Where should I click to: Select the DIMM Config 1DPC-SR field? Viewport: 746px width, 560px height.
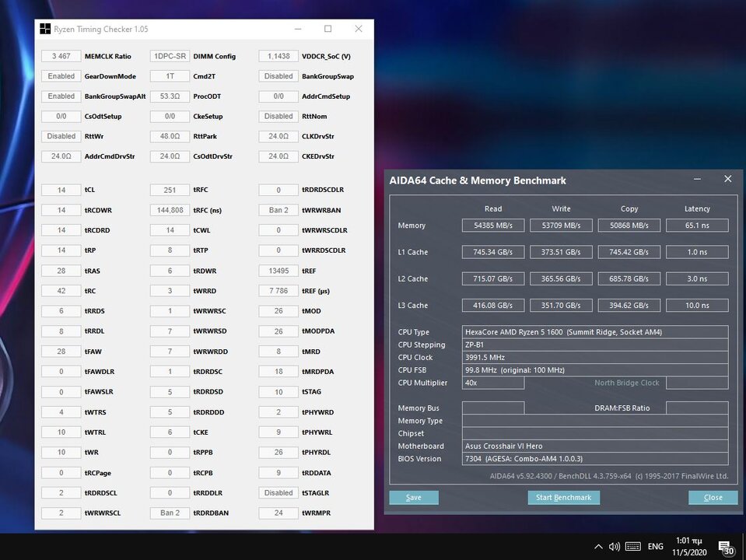[170, 56]
